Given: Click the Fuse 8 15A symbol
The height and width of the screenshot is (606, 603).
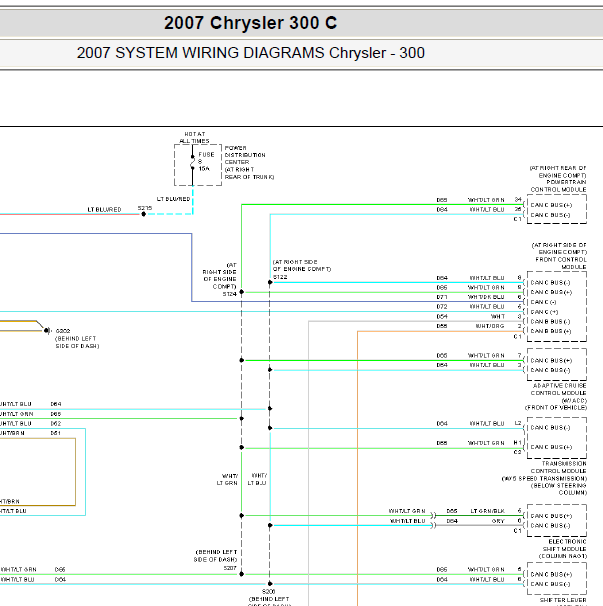Looking at the screenshot, I should (192, 163).
